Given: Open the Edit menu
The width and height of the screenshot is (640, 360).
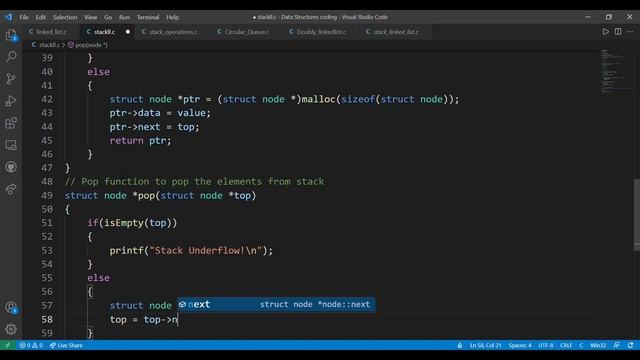Looking at the screenshot, I should (41, 17).
